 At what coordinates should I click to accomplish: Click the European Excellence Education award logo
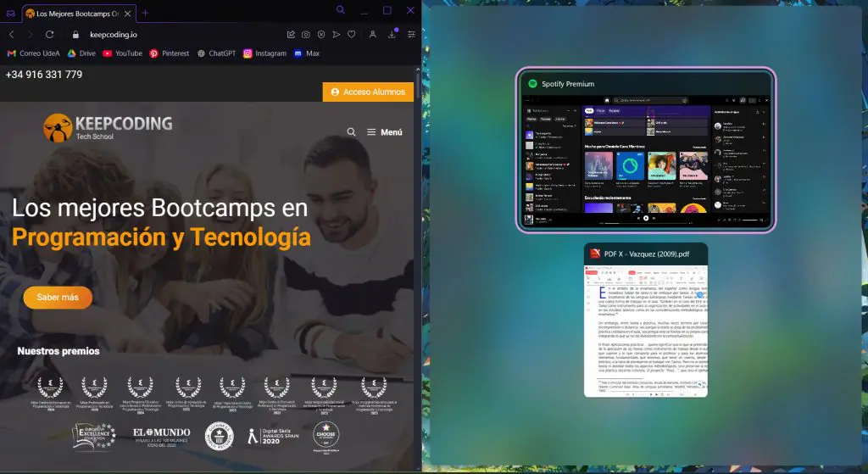tap(95, 436)
